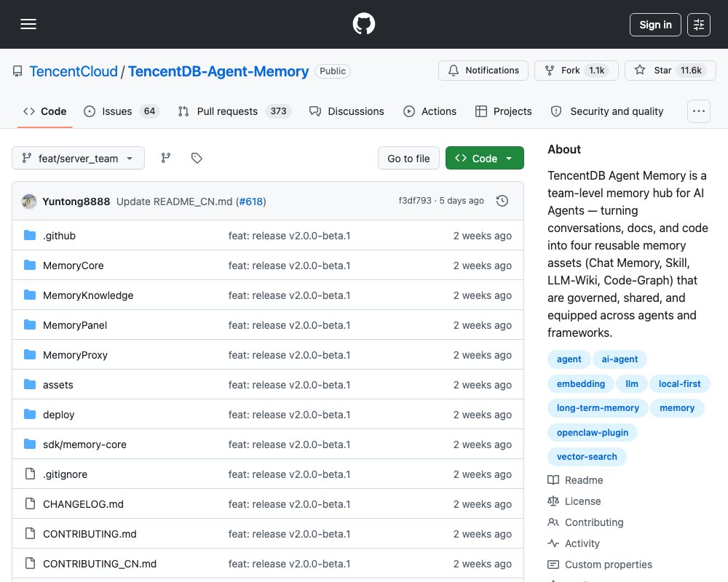728x582 pixels.
Task: Open the MemoryKnowledge folder
Action: point(88,295)
